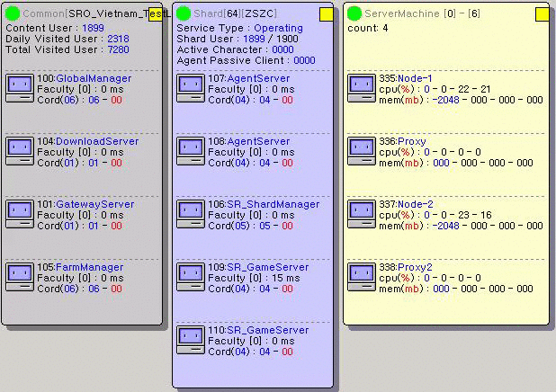Select the FarmManager computer icon

20,277
